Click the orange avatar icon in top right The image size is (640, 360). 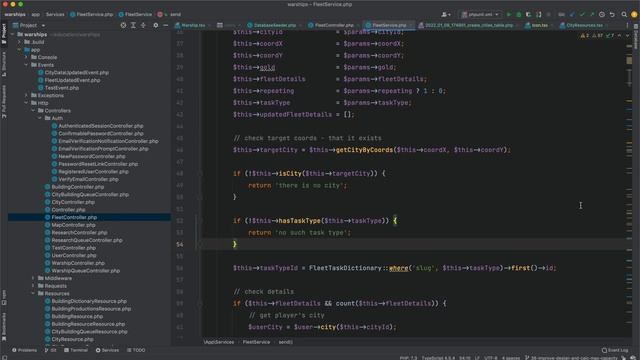click(634, 14)
